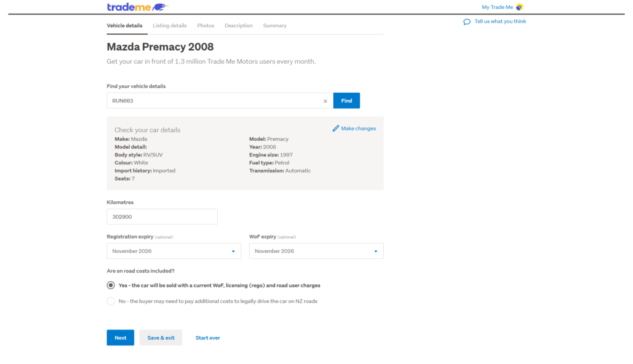The image size is (633, 364).
Task: Click the Seats: 7 text
Action: pyautogui.click(x=125, y=179)
